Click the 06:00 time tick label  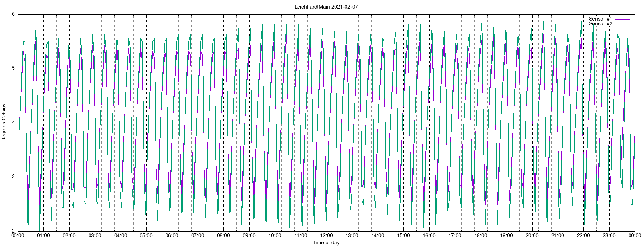click(x=172, y=236)
